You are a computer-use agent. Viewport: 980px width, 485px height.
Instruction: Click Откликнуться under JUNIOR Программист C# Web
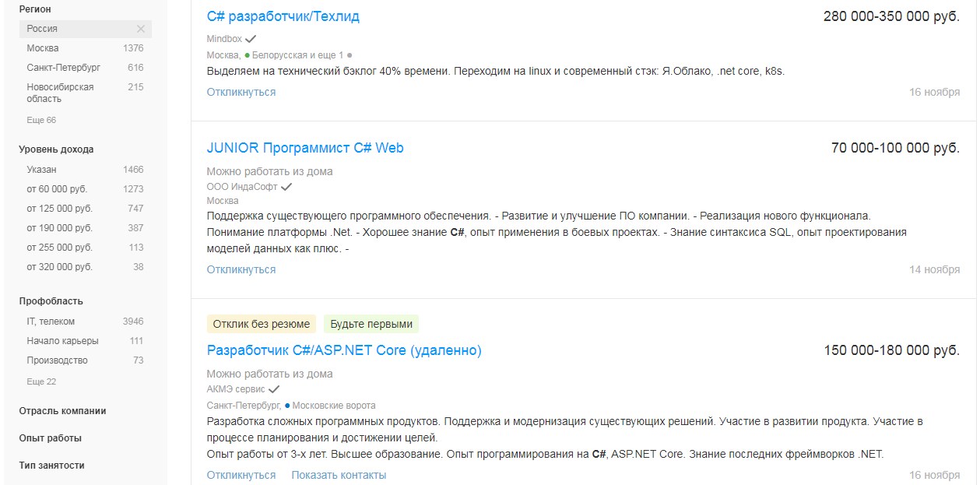(x=241, y=269)
